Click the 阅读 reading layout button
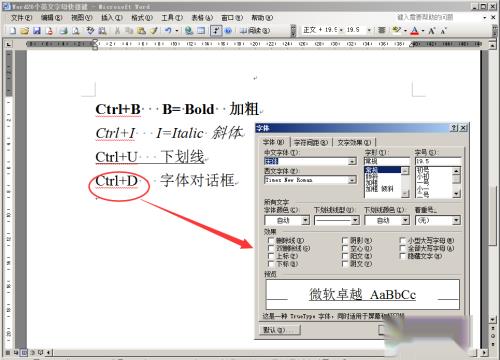Viewport: 500px width, 360px height. [254, 31]
